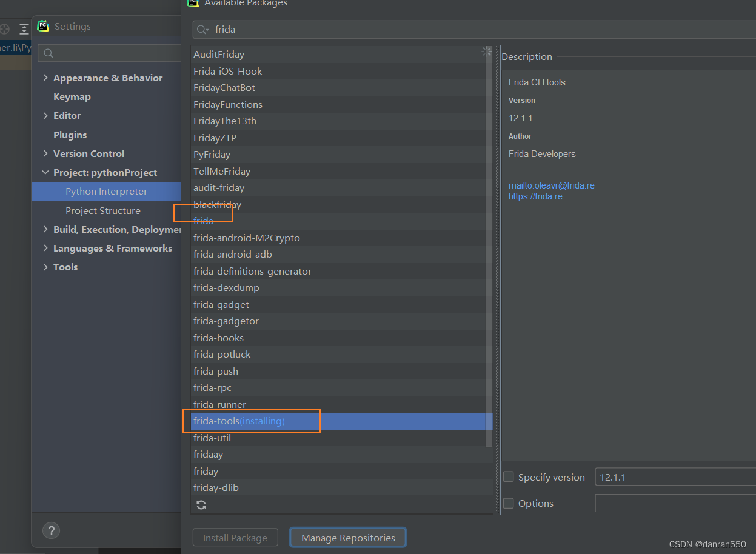The image size is (756, 554).
Task: Click the help question mark icon in Settings
Action: [51, 530]
